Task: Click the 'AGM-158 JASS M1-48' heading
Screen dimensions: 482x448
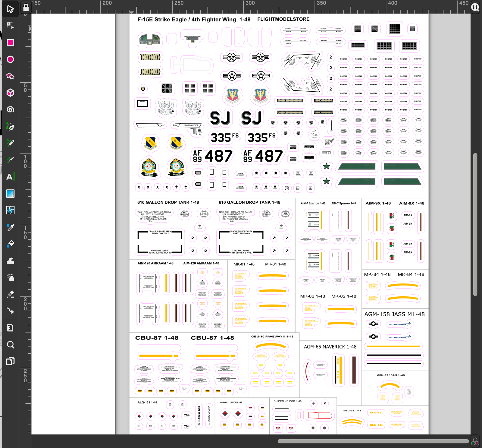Action: (394, 314)
